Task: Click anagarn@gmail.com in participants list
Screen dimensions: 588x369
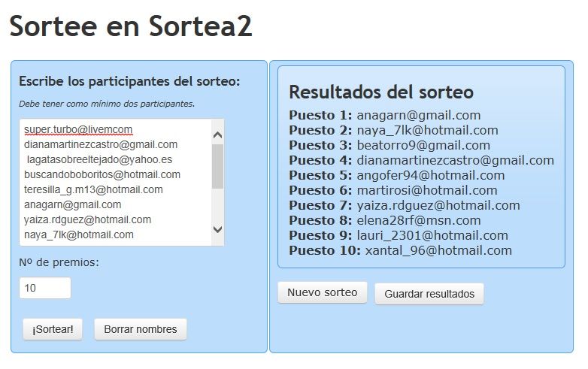Action: tap(72, 204)
